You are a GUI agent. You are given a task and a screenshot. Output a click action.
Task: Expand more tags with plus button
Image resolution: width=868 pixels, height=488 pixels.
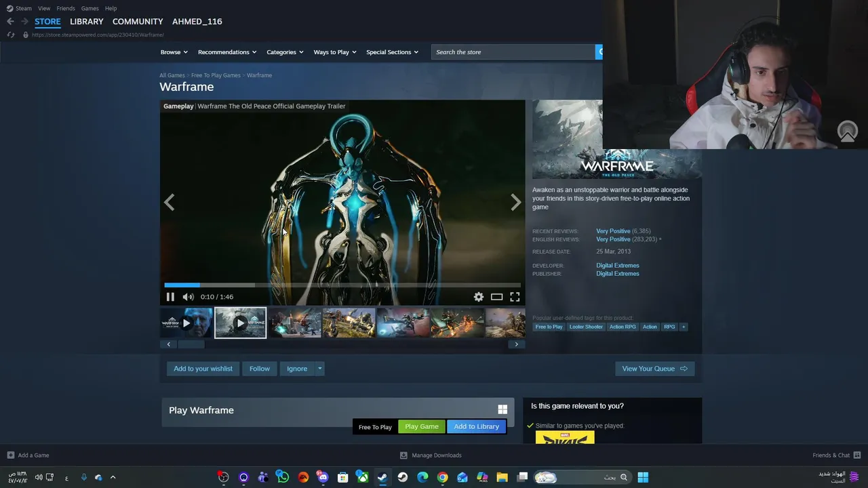tap(683, 327)
